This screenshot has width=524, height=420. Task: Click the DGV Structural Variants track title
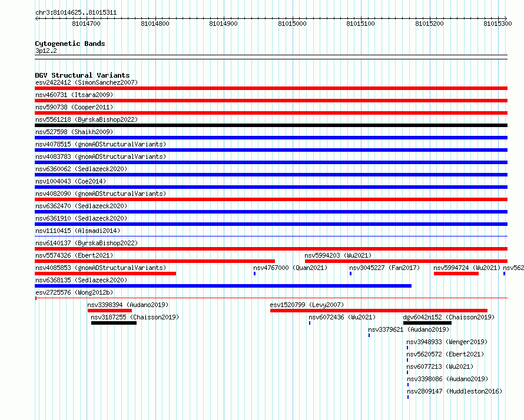pos(82,75)
